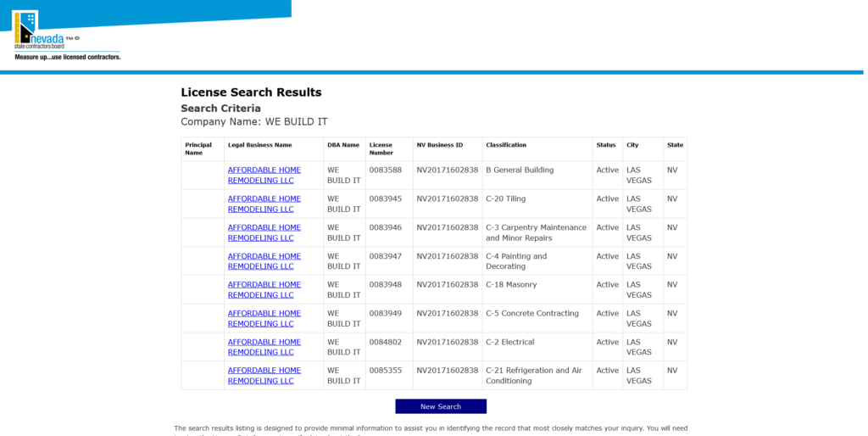Click the Nevada State Contractors Board logo
868x436 pixels.
pos(66,36)
